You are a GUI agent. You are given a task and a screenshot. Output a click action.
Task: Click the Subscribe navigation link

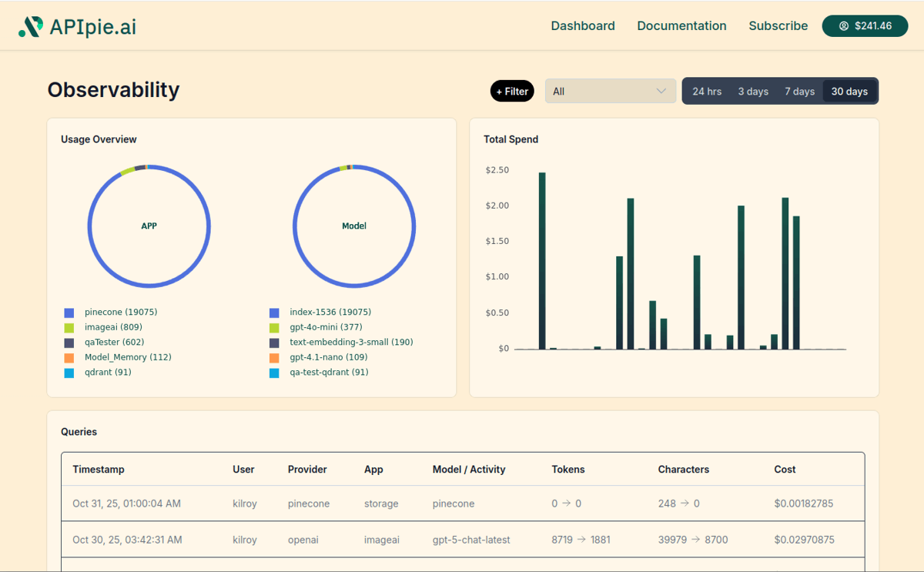[778, 25]
